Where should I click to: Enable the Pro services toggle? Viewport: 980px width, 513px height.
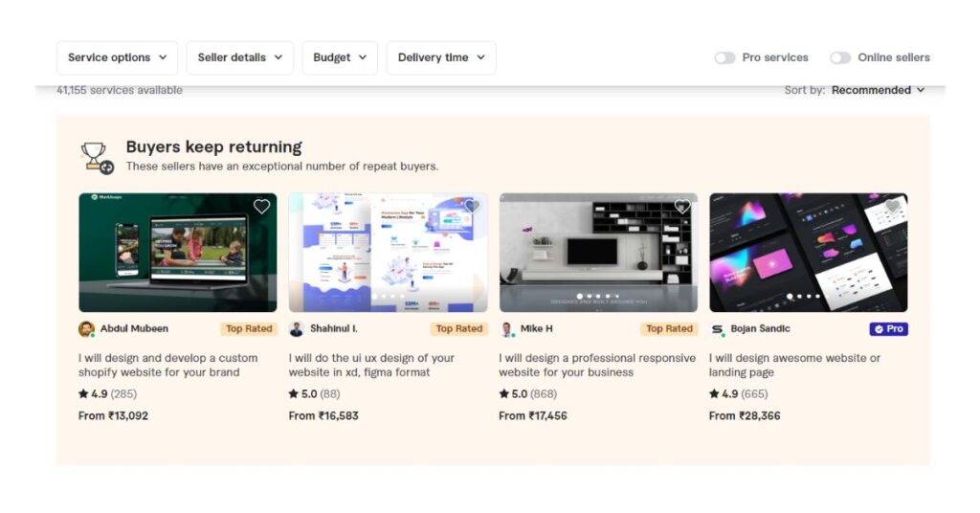tap(725, 57)
